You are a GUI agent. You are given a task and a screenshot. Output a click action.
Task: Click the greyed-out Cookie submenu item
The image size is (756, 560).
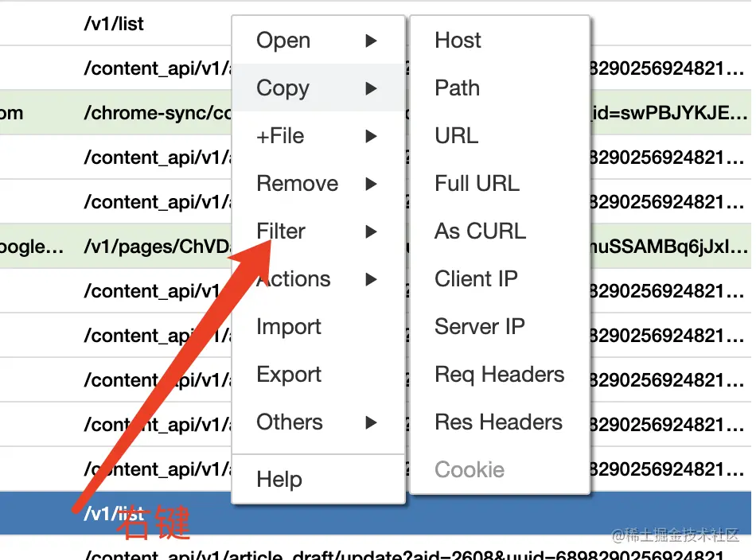click(x=500, y=470)
